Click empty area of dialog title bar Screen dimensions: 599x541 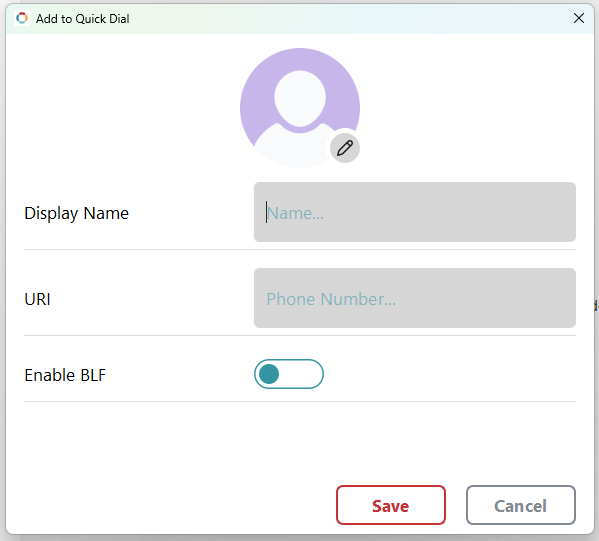tap(344, 18)
